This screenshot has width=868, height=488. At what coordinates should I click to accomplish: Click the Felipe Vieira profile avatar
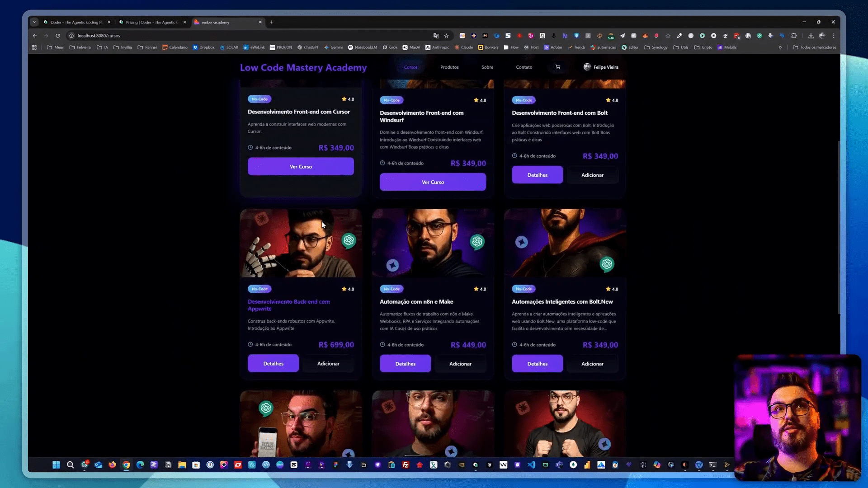[587, 67]
